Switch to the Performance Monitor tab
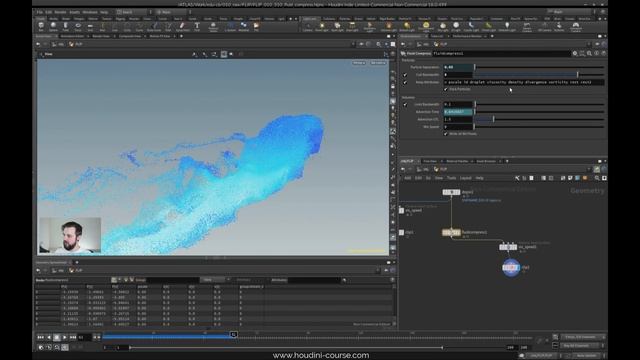Viewport: 640px width, 360px height. click(x=467, y=36)
